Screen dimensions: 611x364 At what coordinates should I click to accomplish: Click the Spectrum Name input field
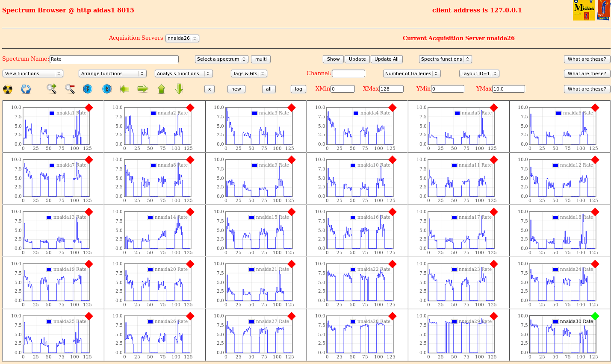[114, 59]
